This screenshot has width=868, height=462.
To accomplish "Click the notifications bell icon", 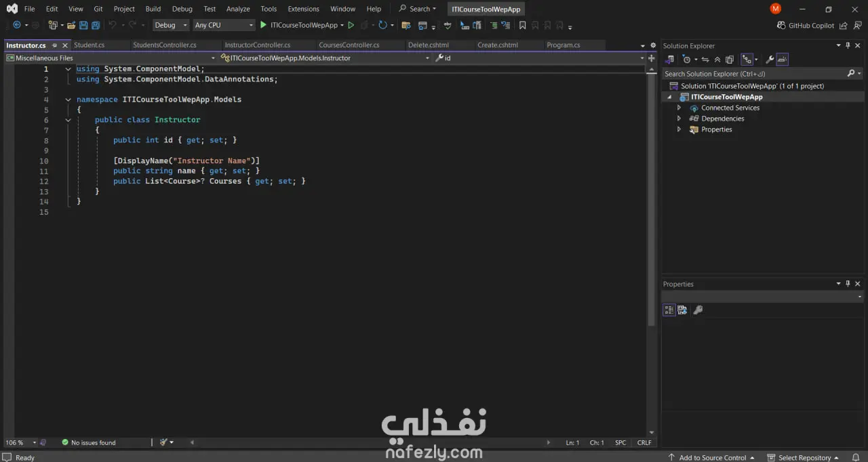I will tap(855, 457).
